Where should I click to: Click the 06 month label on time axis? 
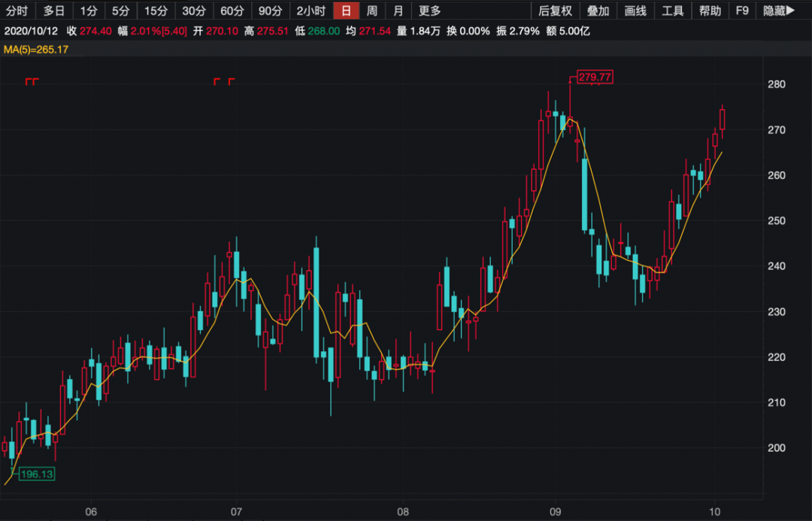coord(91,512)
